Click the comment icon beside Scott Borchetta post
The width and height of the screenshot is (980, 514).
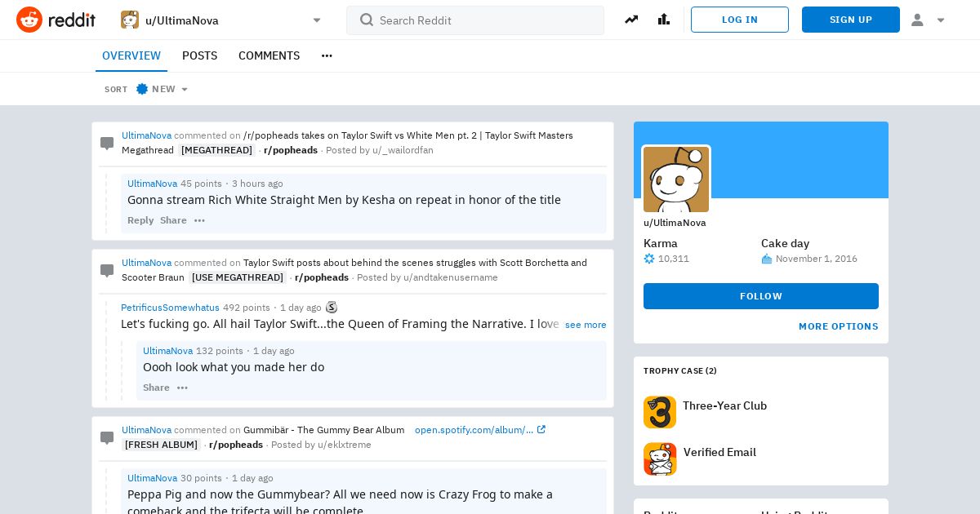coord(107,271)
